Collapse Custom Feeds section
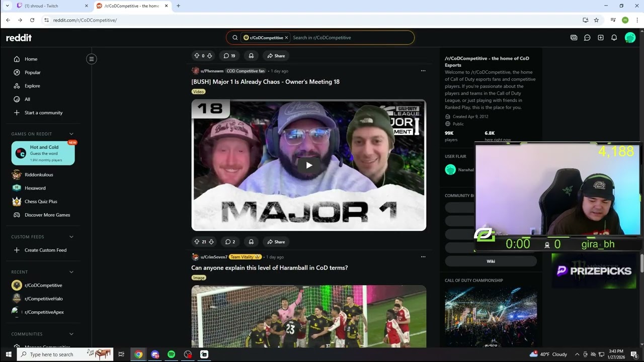This screenshot has width=644, height=362. (71, 237)
